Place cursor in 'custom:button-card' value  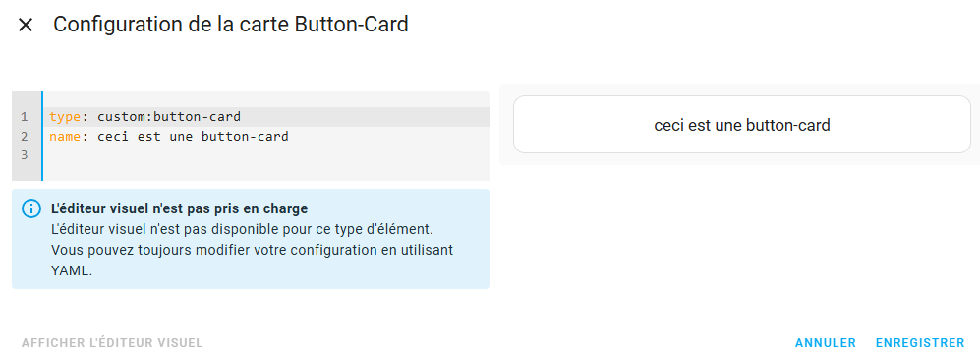click(x=169, y=117)
